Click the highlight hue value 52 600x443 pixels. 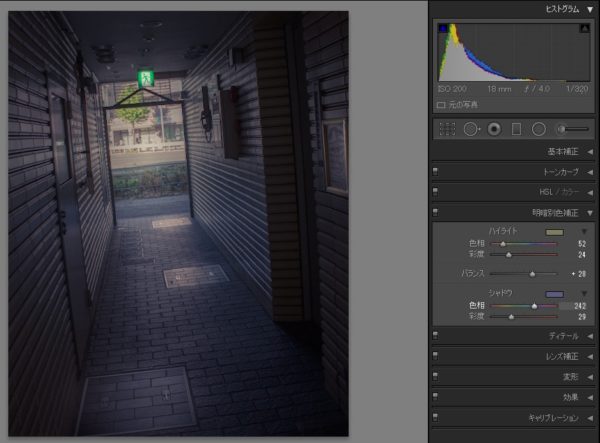[x=582, y=244]
